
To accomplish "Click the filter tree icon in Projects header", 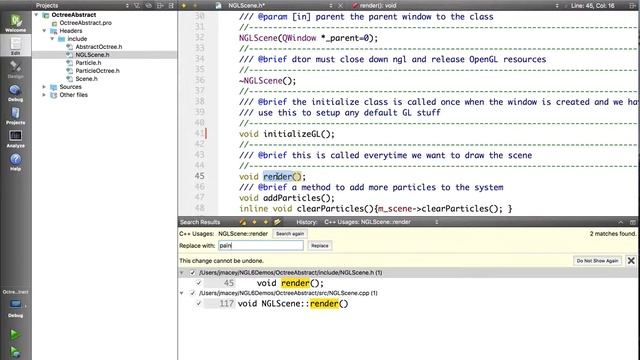I will pos(137,5).
